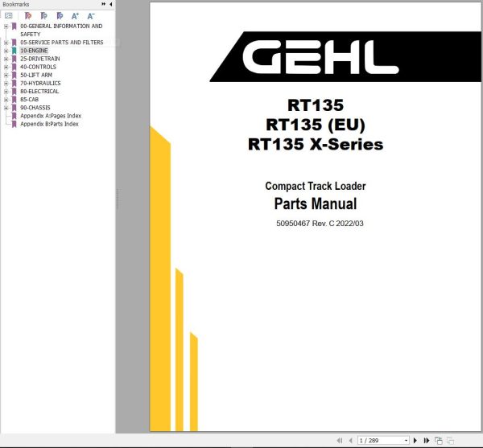The image size is (483, 448).
Task: Click the bookmark flag icon beside 25-DRIVETRAIN
Action: point(14,59)
